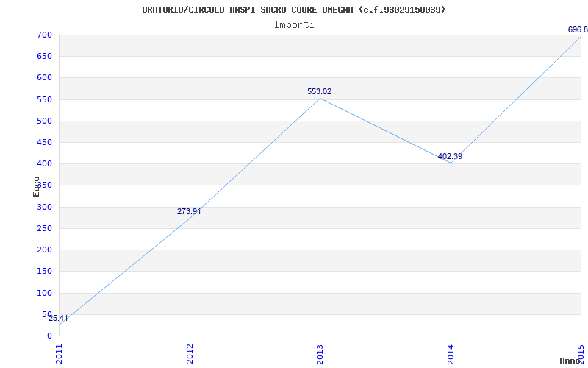
Task: Click the 2012 x-axis label
Action: [190, 354]
